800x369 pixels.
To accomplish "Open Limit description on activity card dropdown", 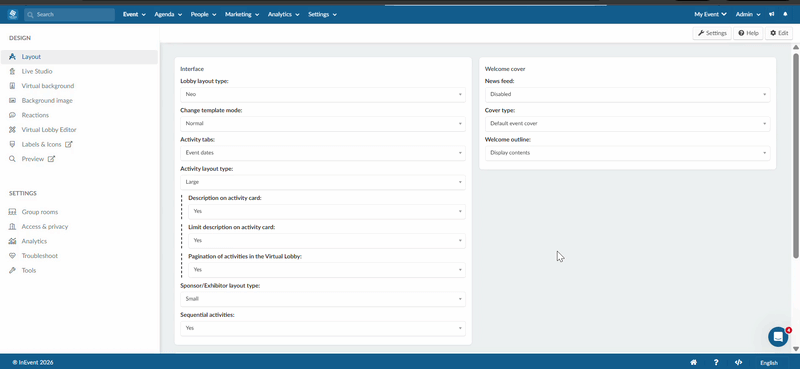I will click(x=327, y=240).
